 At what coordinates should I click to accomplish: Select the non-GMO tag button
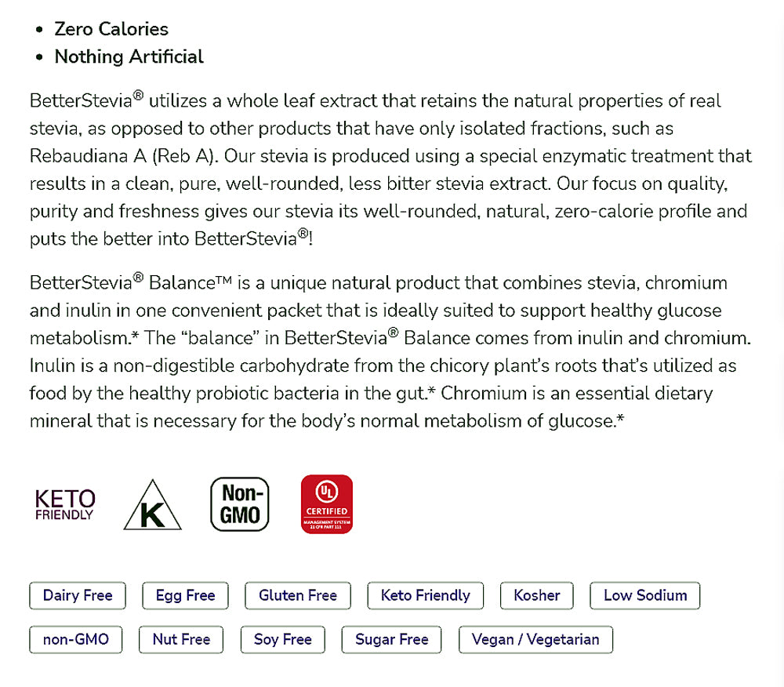76,639
